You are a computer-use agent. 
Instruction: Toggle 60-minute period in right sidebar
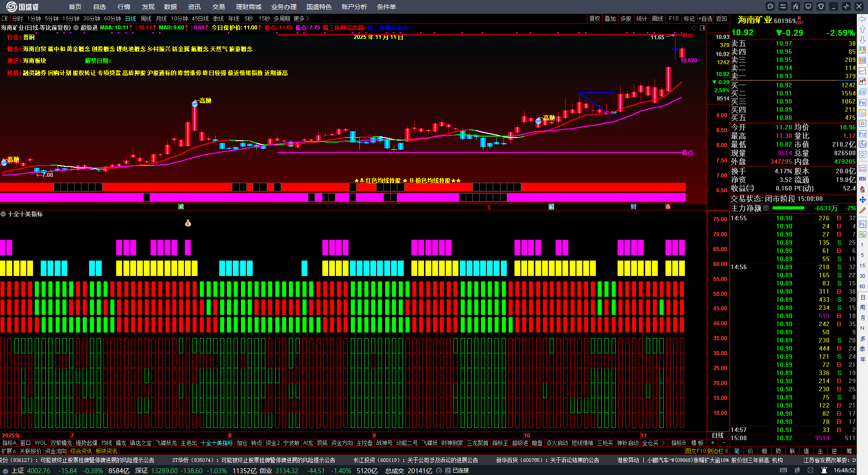863,286
